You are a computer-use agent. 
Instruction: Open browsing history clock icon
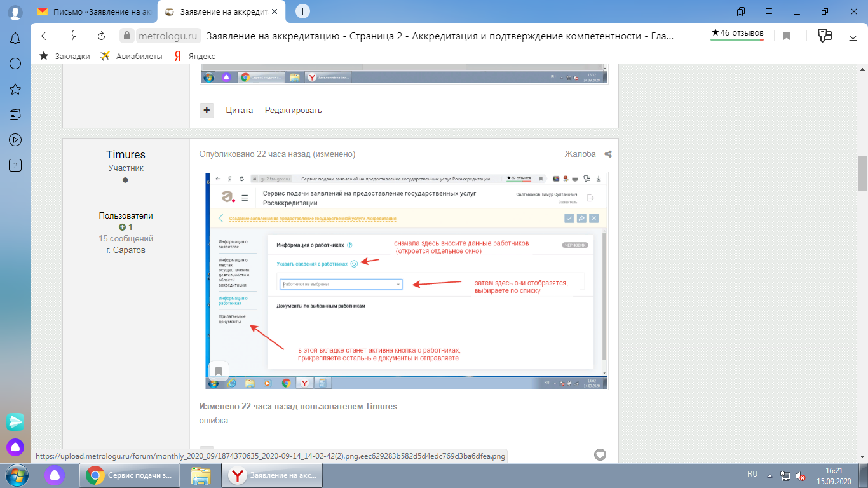pos(15,64)
